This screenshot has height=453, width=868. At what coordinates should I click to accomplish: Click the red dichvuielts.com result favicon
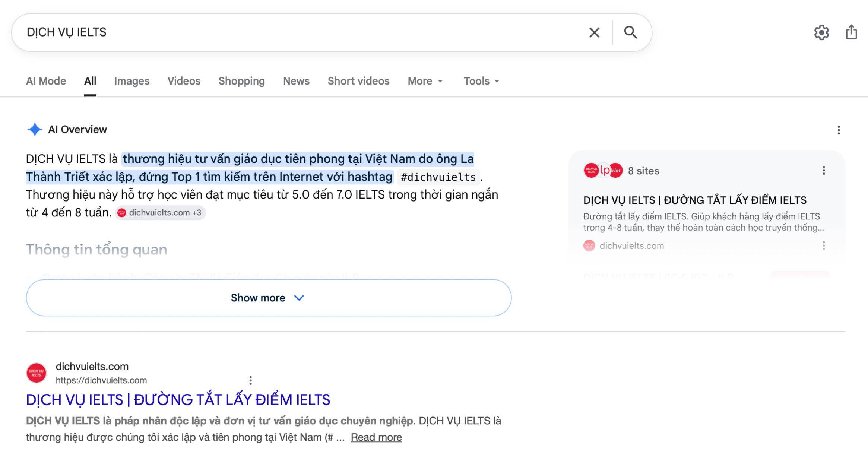pyautogui.click(x=37, y=373)
